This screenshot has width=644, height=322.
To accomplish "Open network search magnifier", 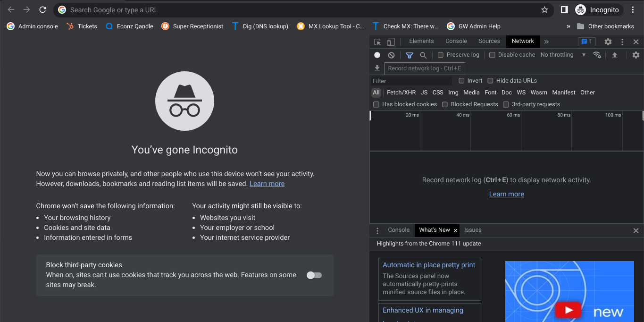I will click(x=423, y=55).
